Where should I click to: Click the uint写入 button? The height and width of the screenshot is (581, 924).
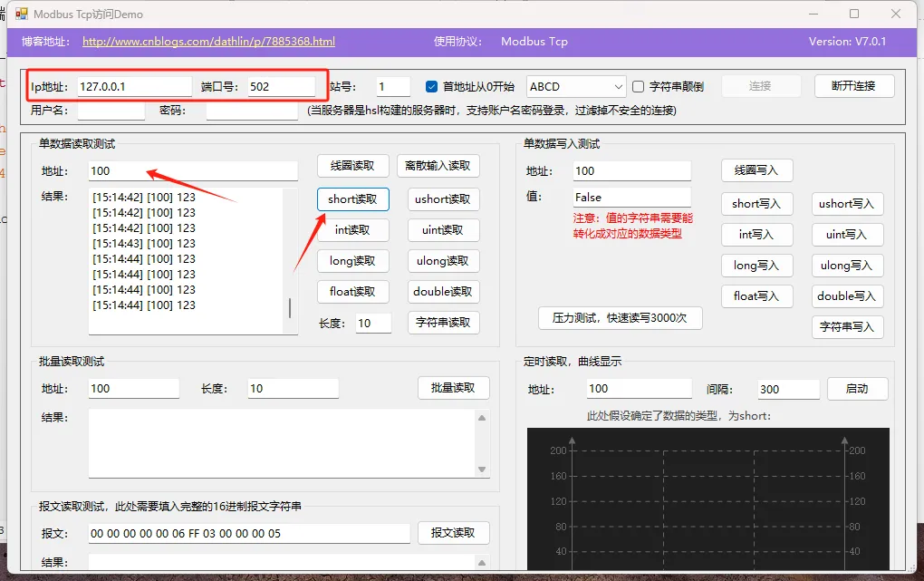(847, 235)
